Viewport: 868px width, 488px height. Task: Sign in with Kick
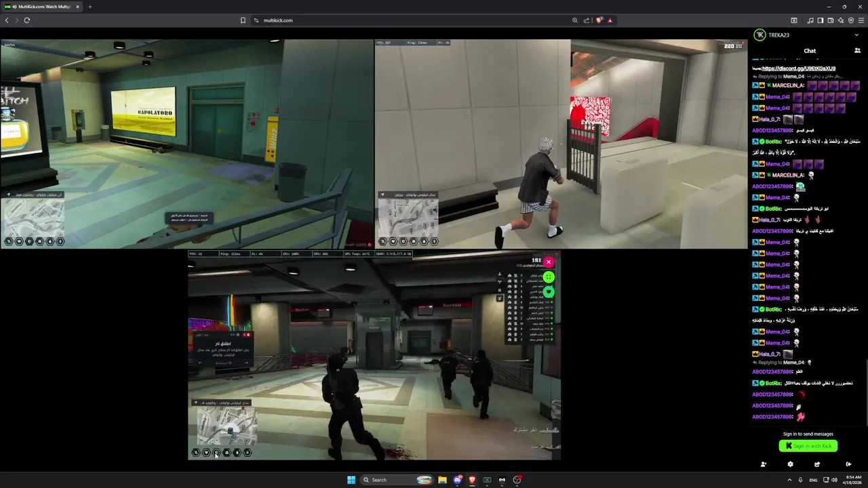[808, 446]
